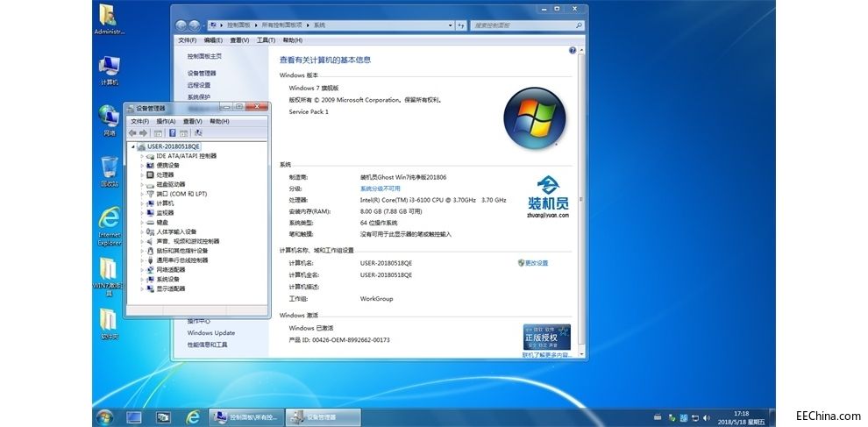Open 工具(T) menu in System window
The image size is (868, 427).
click(266, 40)
